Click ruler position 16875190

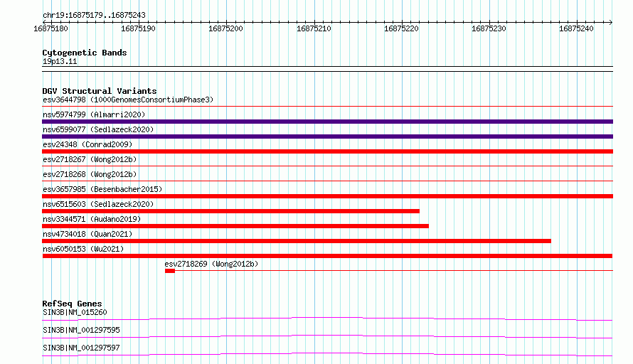[138, 28]
